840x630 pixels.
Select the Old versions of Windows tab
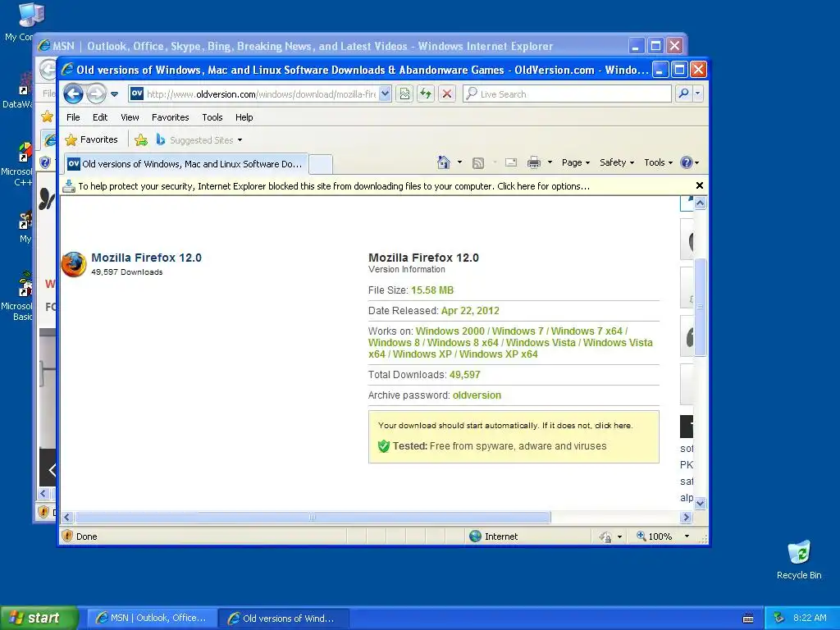click(186, 164)
